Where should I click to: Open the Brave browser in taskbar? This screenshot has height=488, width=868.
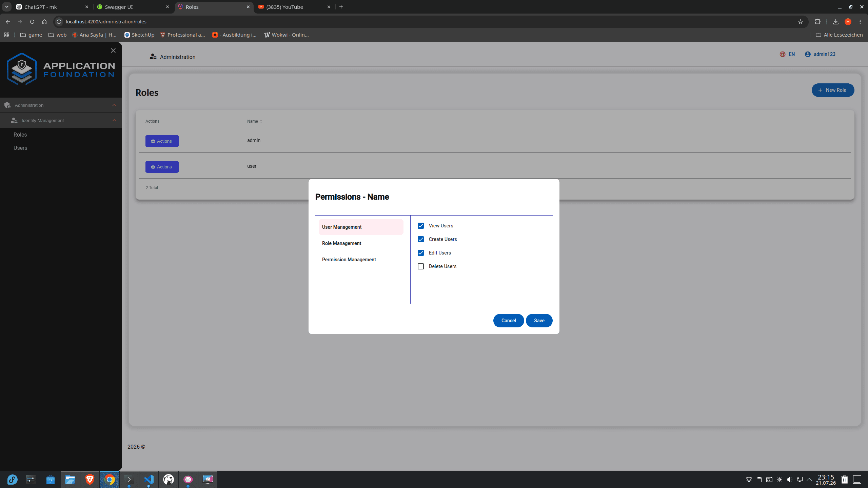(90, 480)
